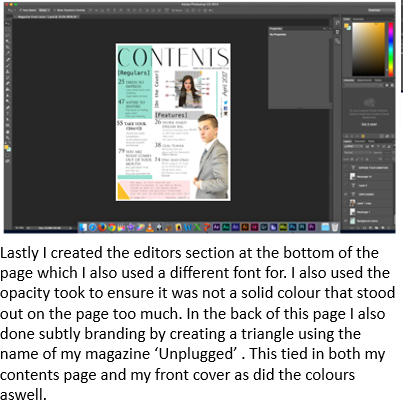
Task: Click the new layer icon in Layers panel
Action: (x=383, y=228)
